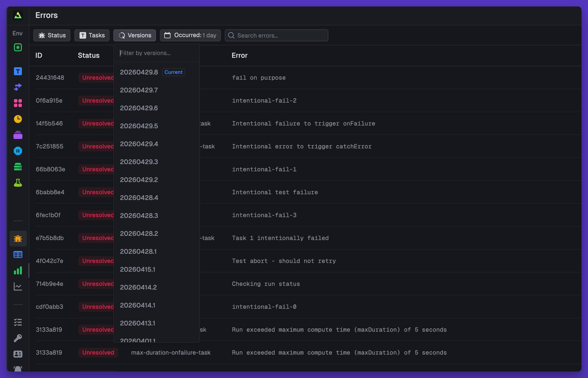This screenshot has height=378, width=588.
Task: Open the purple stack Queues icon
Action: (18, 135)
